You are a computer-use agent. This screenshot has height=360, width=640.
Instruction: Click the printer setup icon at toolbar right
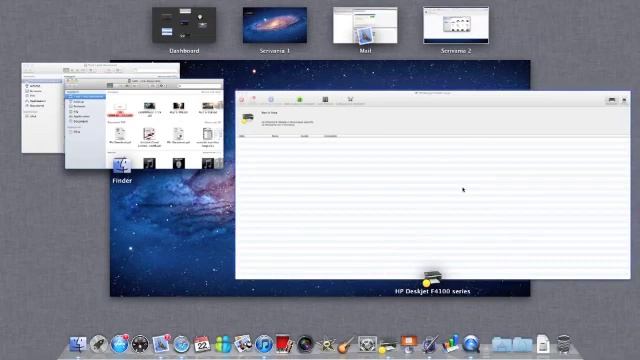click(x=611, y=100)
